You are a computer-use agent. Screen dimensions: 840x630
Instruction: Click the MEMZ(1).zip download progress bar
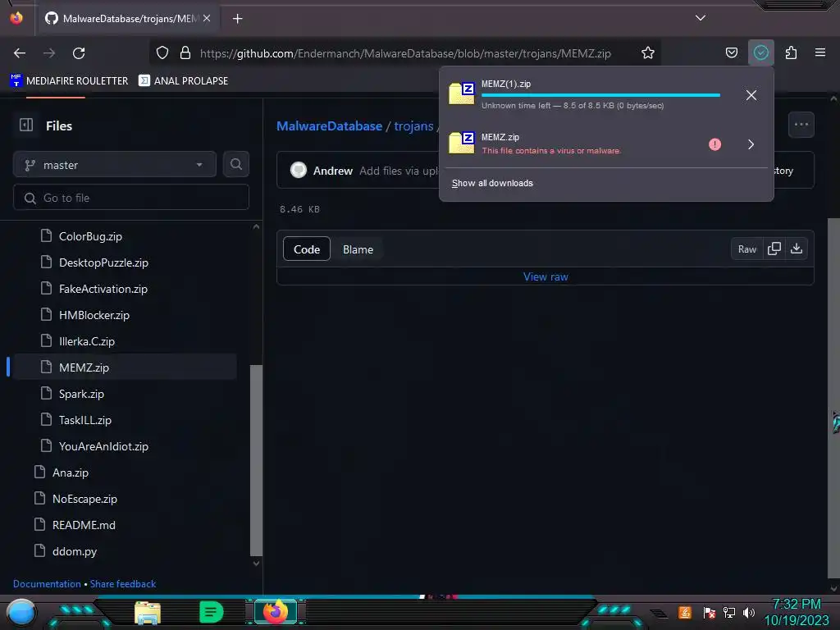click(600, 95)
